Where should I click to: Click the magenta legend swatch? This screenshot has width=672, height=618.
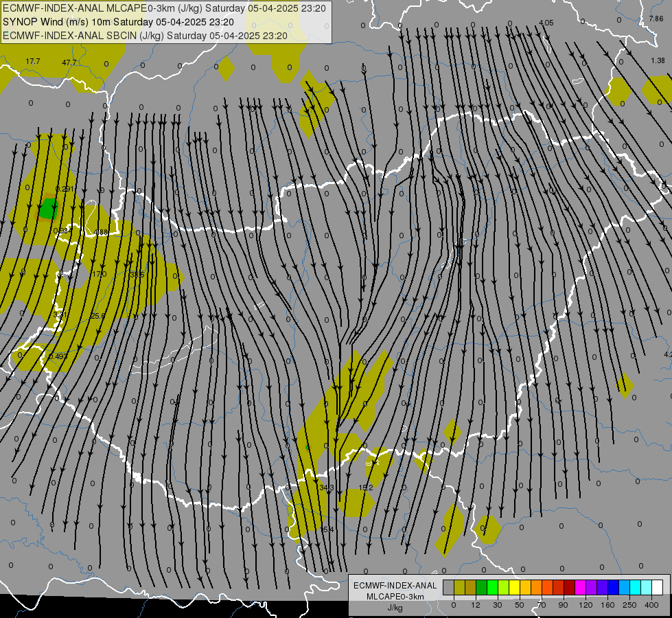pos(581,587)
